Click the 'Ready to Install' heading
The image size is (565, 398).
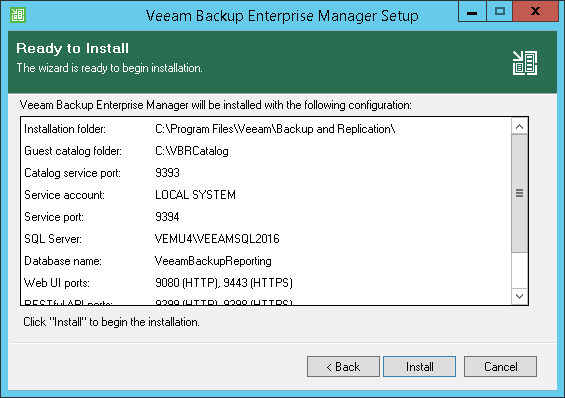[x=72, y=48]
